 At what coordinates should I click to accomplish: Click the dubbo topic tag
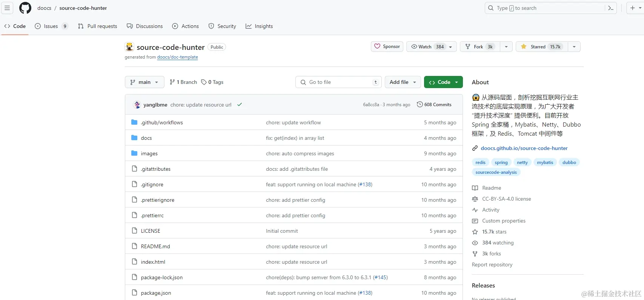[569, 162]
